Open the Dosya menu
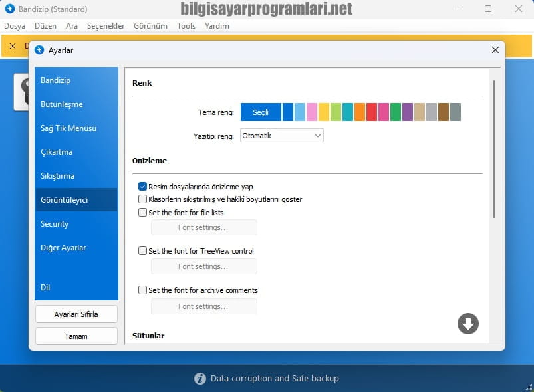This screenshot has height=392, width=534. click(15, 26)
